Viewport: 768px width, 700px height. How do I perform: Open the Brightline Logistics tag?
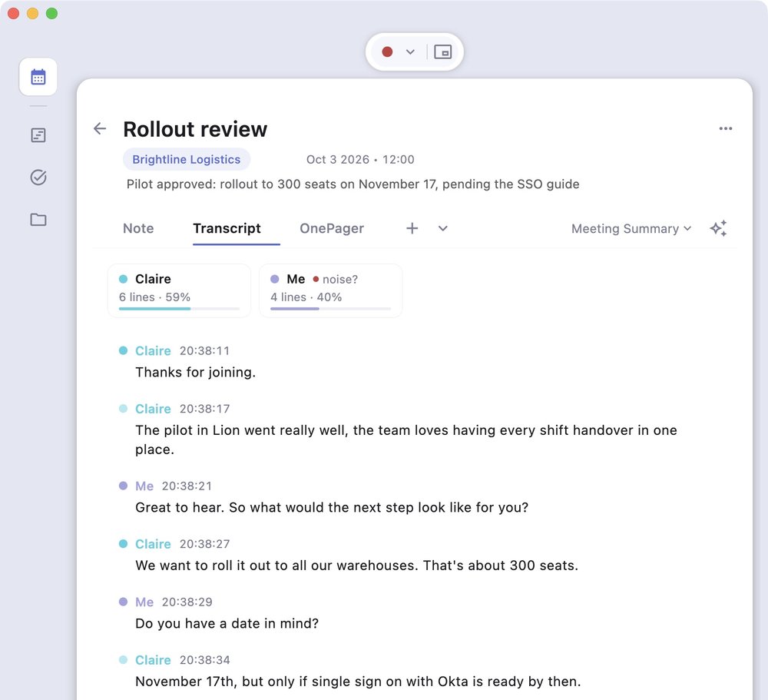point(186,159)
